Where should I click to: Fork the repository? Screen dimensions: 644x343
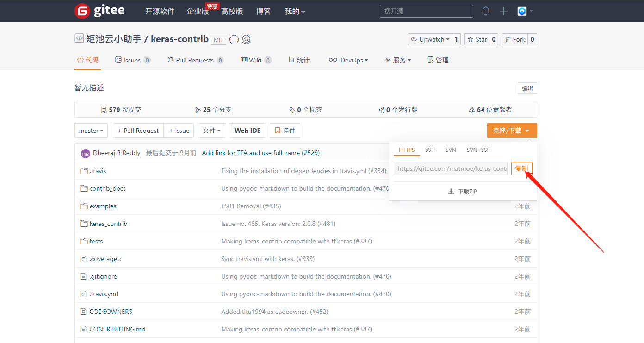[x=515, y=39]
